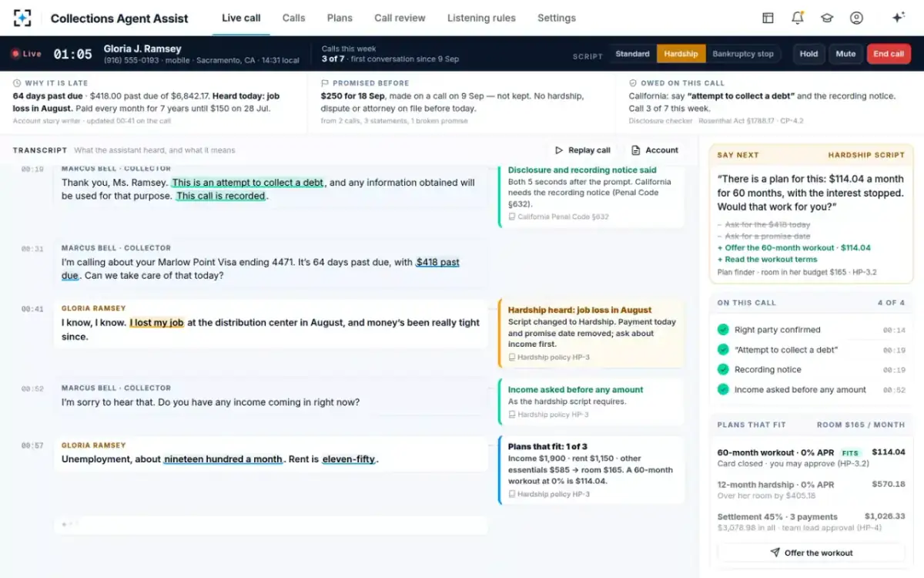
Task: Click book icon under Hardship heard annotation
Action: (512, 358)
